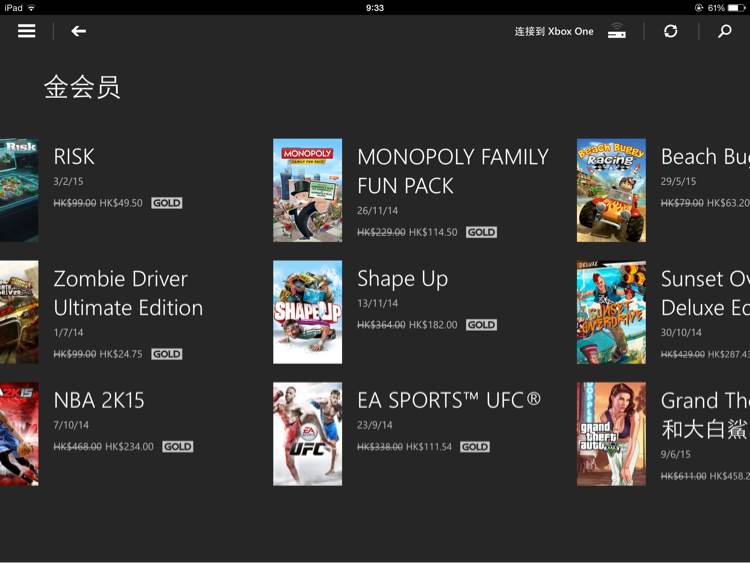The height and width of the screenshot is (563, 750).
Task: Tap the GOLD badge next to RISK price
Action: (x=167, y=203)
